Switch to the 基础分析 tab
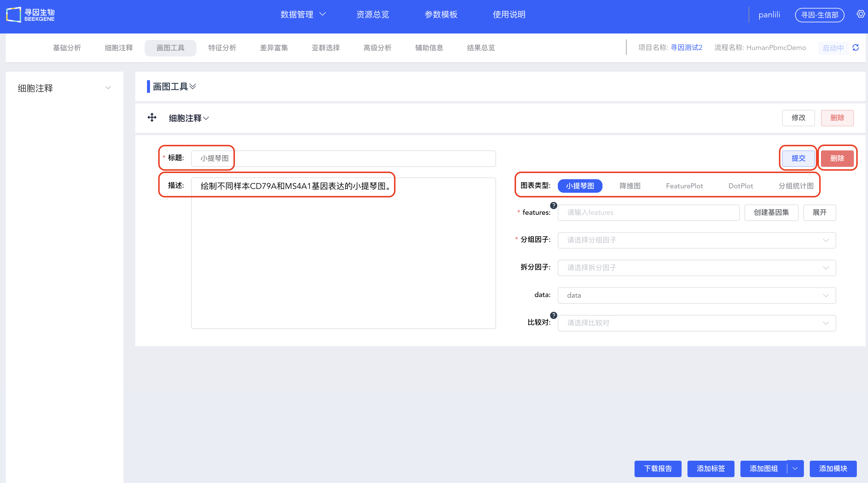This screenshot has width=868, height=483. coord(67,48)
